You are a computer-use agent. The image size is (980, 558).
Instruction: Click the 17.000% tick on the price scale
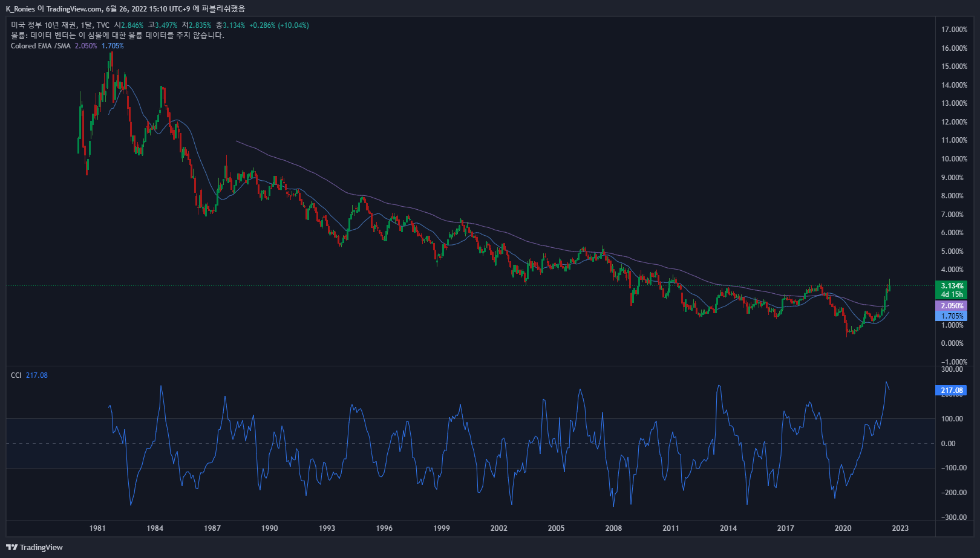(954, 30)
